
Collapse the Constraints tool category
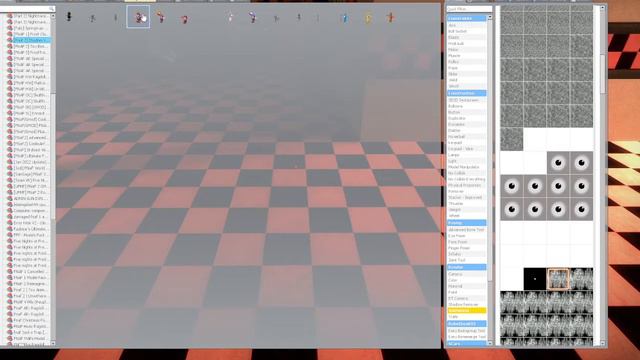tap(467, 18)
